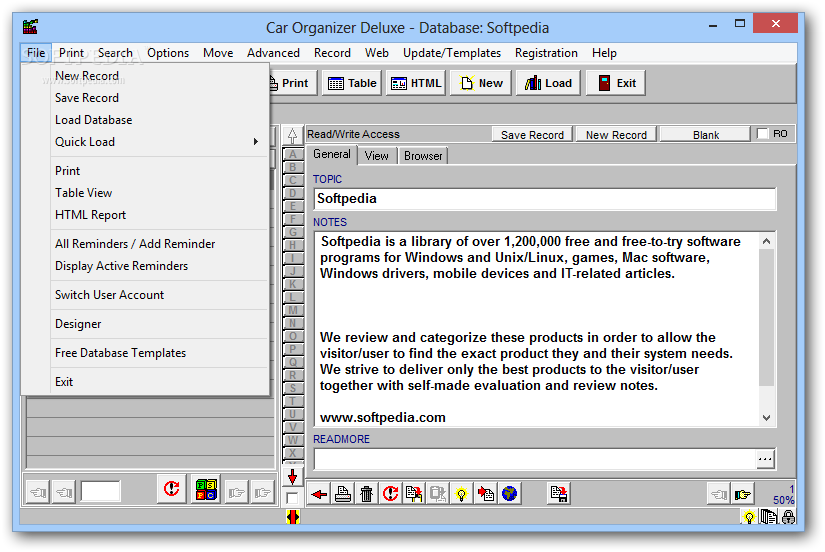The height and width of the screenshot is (552, 825).
Task: Switch to the Browser tab
Action: (x=423, y=156)
